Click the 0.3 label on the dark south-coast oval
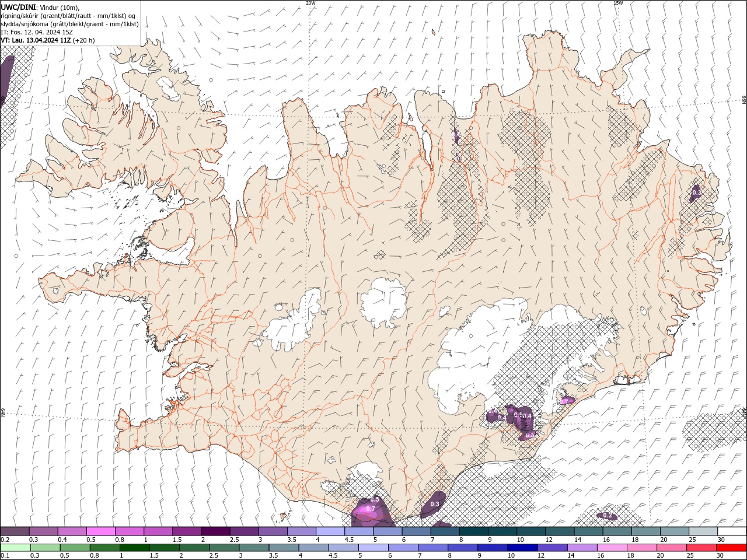This screenshot has height=560, width=747. 434,504
